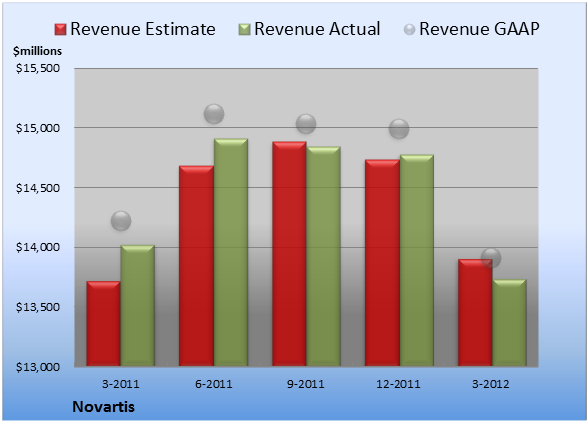Select the GAAP sphere marker for 6-2011
The width and height of the screenshot is (588, 422).
pyautogui.click(x=214, y=114)
